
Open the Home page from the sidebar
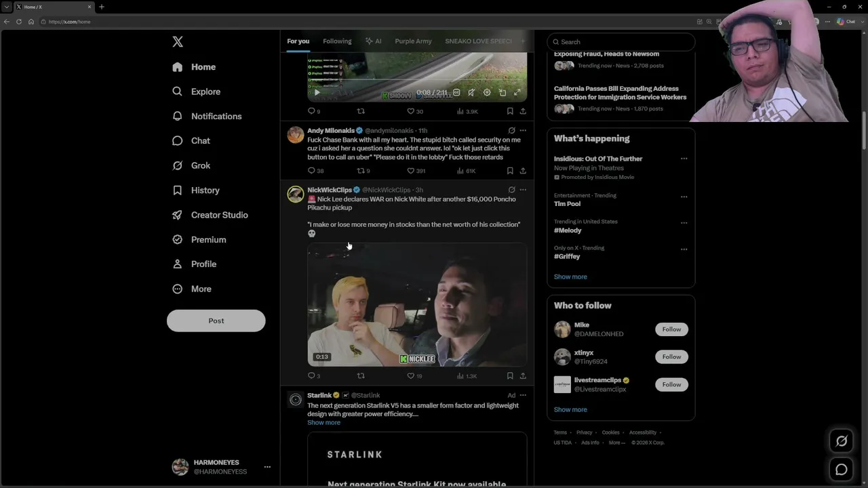coord(194,67)
